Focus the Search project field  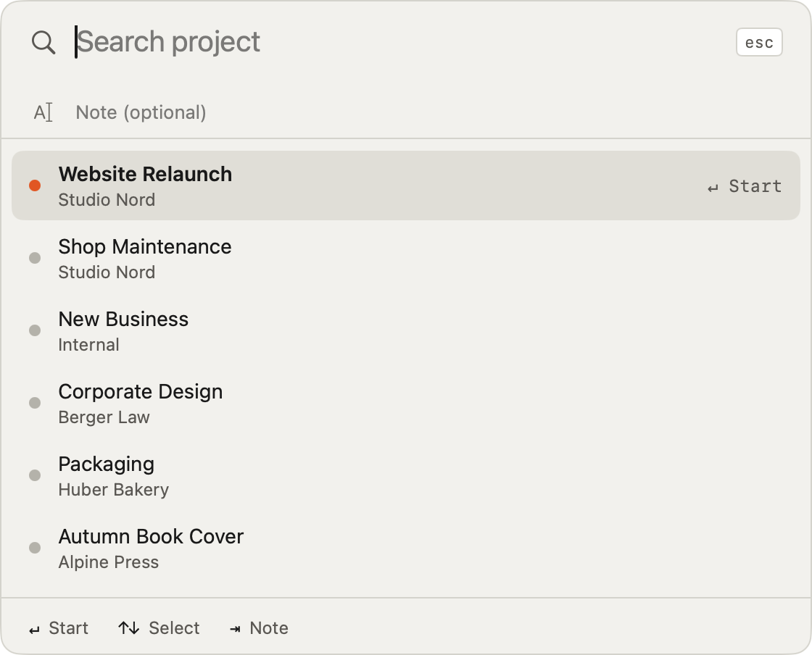(399, 42)
